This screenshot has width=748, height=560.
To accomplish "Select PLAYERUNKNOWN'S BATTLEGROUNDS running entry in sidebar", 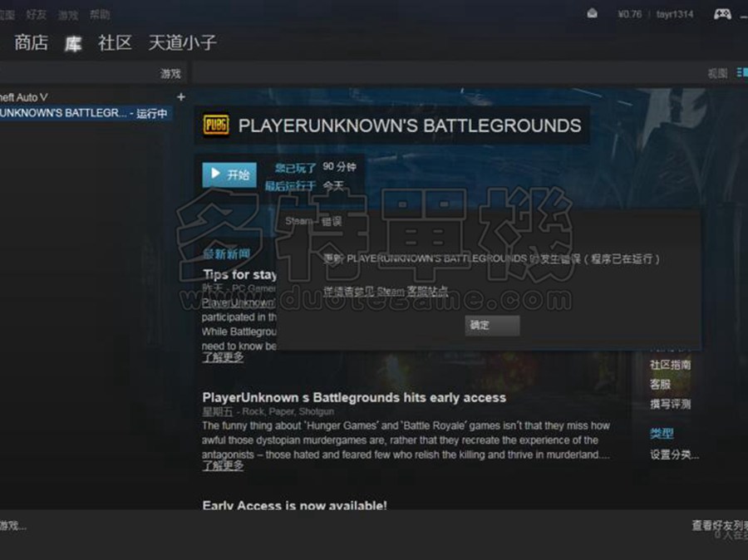I will [x=85, y=114].
